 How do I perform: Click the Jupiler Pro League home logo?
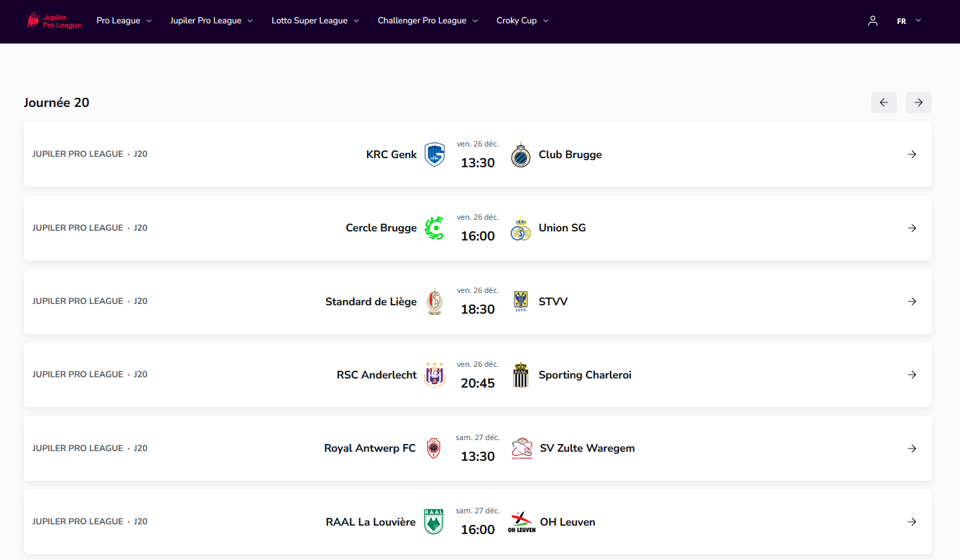pos(54,21)
